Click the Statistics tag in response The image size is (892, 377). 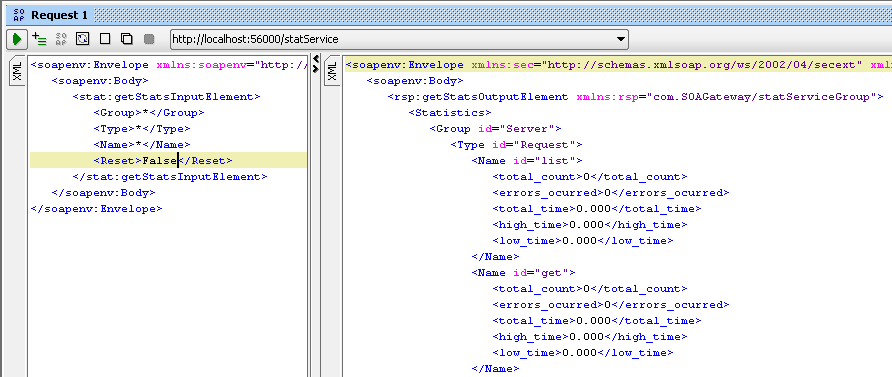click(450, 113)
